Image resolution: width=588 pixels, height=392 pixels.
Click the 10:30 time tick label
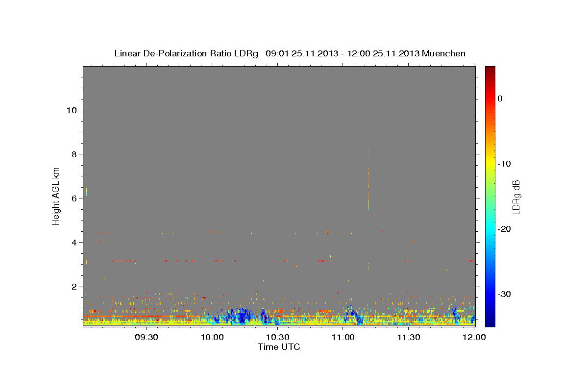(x=278, y=337)
